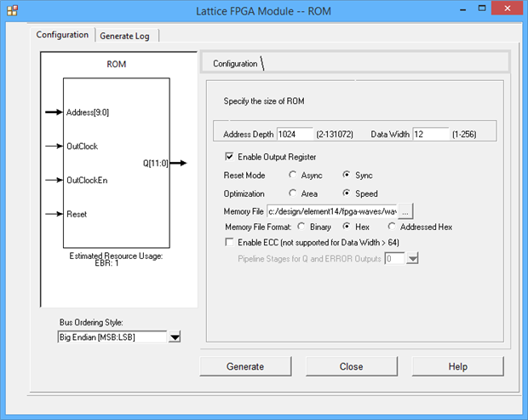Choose Area optimization
The image size is (528, 420).
[293, 193]
